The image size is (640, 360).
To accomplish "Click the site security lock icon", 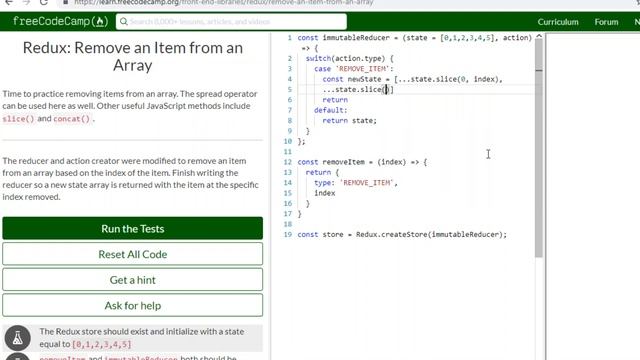I will [x=65, y=2].
